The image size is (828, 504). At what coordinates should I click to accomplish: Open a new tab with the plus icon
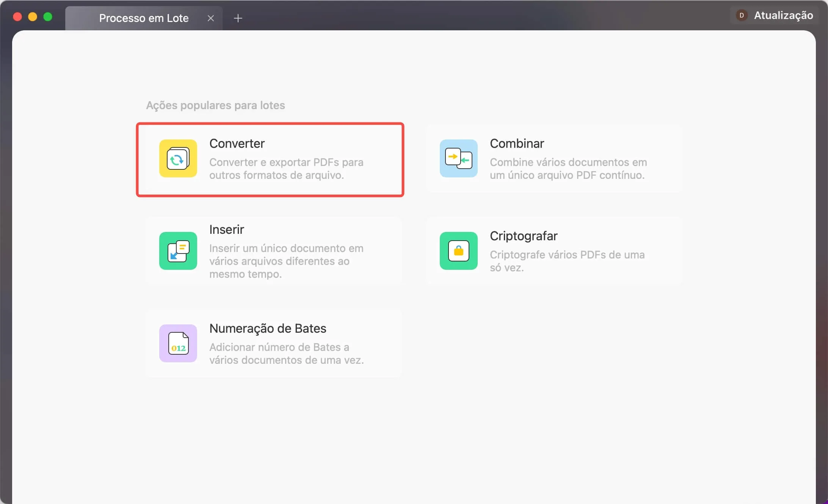(238, 18)
